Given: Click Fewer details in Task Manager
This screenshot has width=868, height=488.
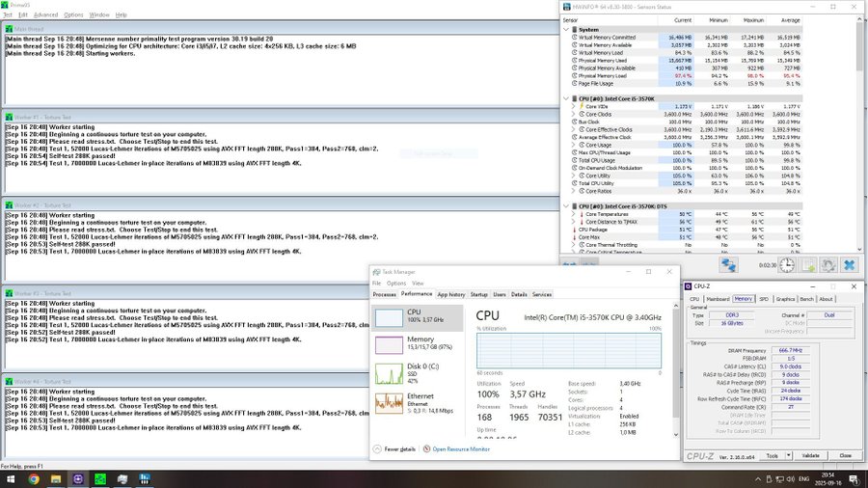Looking at the screenshot, I should click(x=399, y=449).
